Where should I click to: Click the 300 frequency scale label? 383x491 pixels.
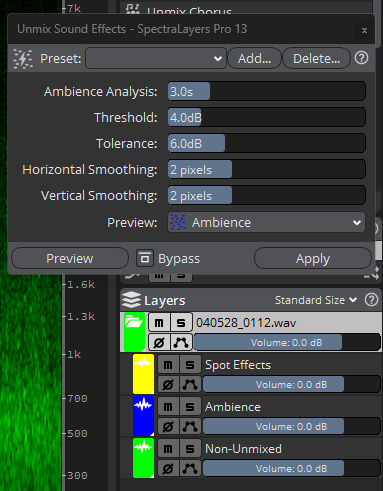click(x=77, y=475)
